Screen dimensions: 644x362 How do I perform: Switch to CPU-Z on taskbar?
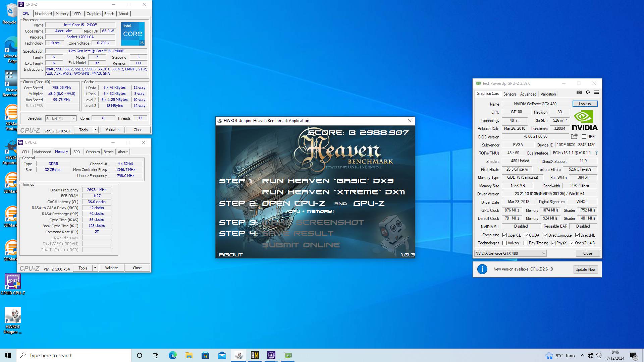(271, 355)
